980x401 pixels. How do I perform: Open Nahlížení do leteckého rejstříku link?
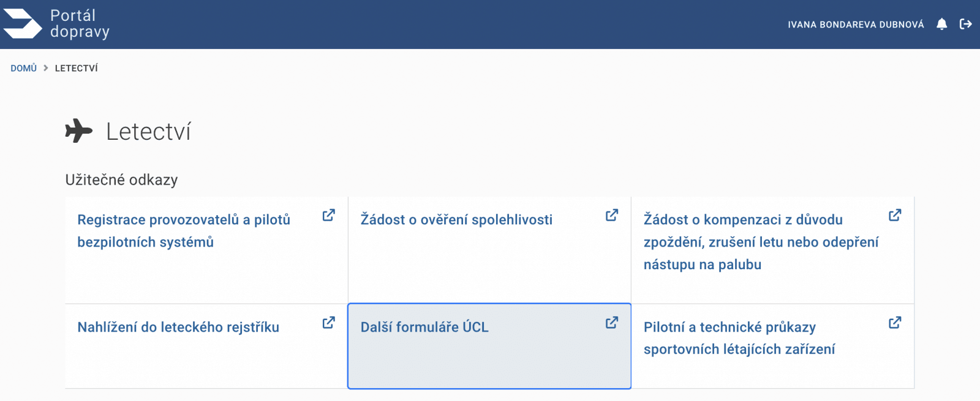pyautogui.click(x=178, y=327)
